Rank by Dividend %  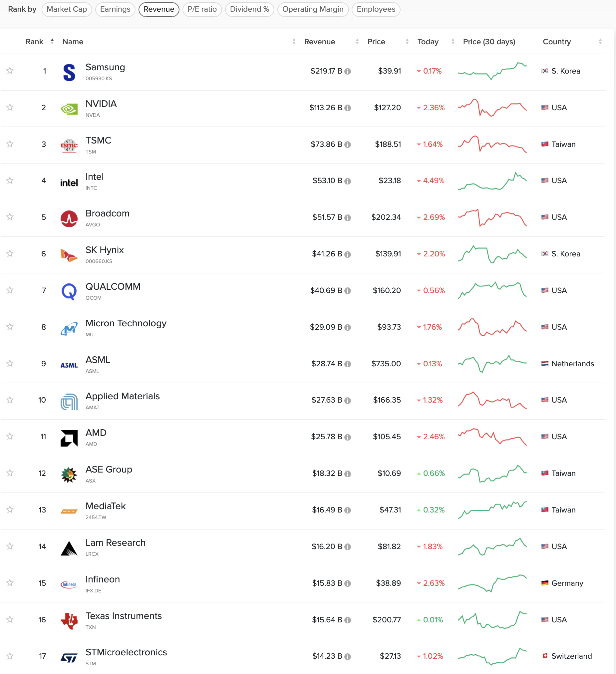click(250, 9)
